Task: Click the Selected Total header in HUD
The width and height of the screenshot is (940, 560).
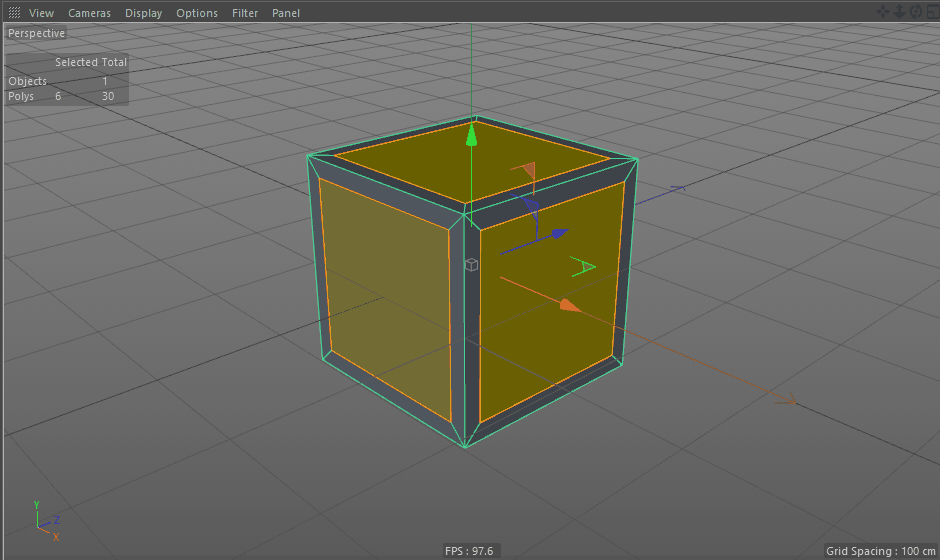Action: [x=91, y=62]
